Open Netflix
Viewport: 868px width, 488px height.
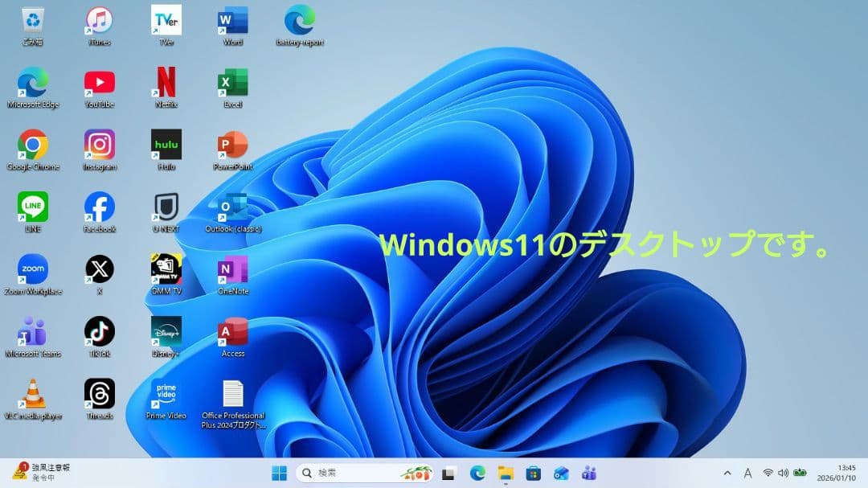(166, 83)
